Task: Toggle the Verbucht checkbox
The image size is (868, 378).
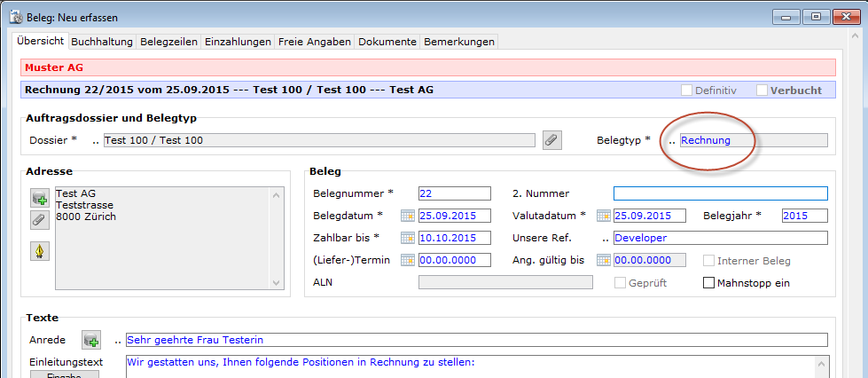Action: [762, 90]
